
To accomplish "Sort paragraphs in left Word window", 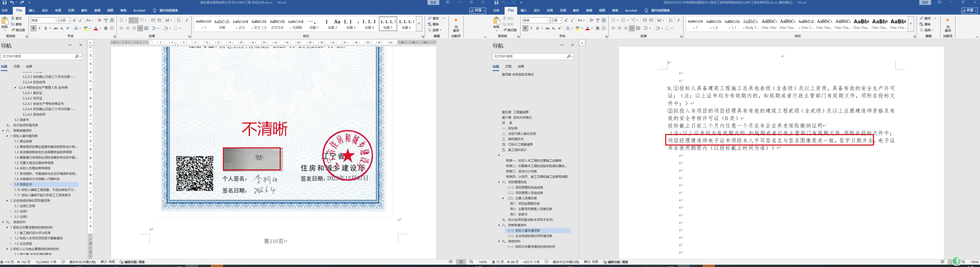I will pos(179,20).
